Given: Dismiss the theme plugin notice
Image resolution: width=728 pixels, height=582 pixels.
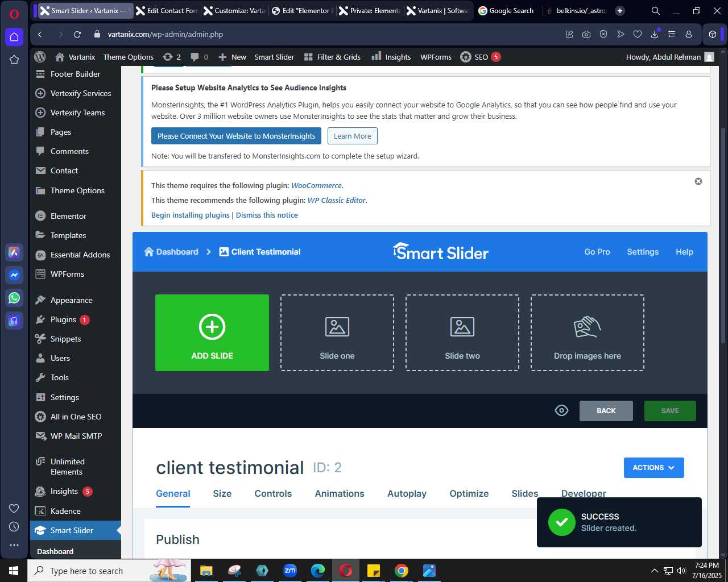Looking at the screenshot, I should pyautogui.click(x=698, y=181).
